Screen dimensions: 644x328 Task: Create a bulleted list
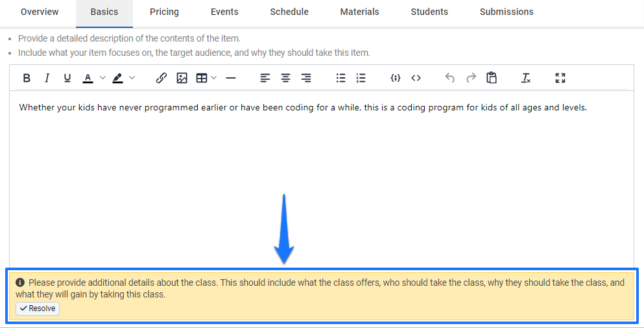[341, 78]
